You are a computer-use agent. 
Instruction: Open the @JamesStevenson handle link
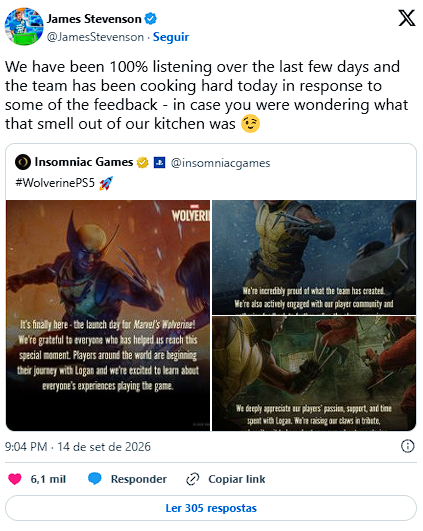coord(95,37)
